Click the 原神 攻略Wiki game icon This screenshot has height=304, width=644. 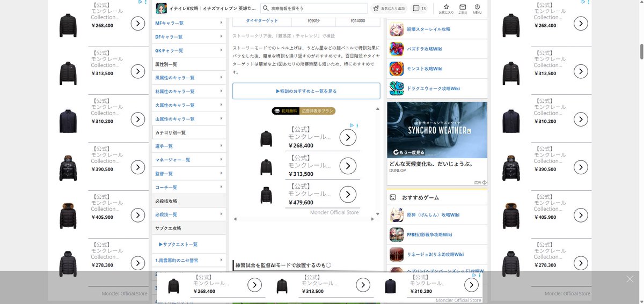[x=397, y=215]
